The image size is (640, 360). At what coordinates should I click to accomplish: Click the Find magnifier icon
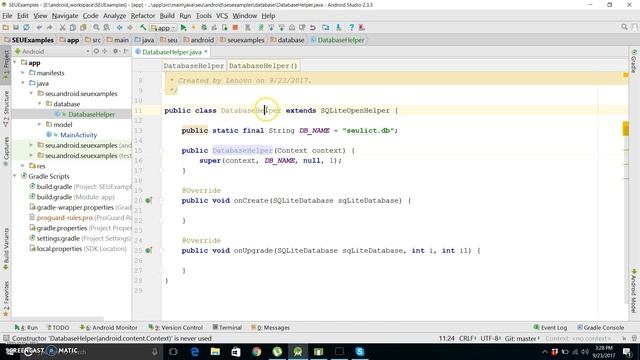tap(96, 28)
